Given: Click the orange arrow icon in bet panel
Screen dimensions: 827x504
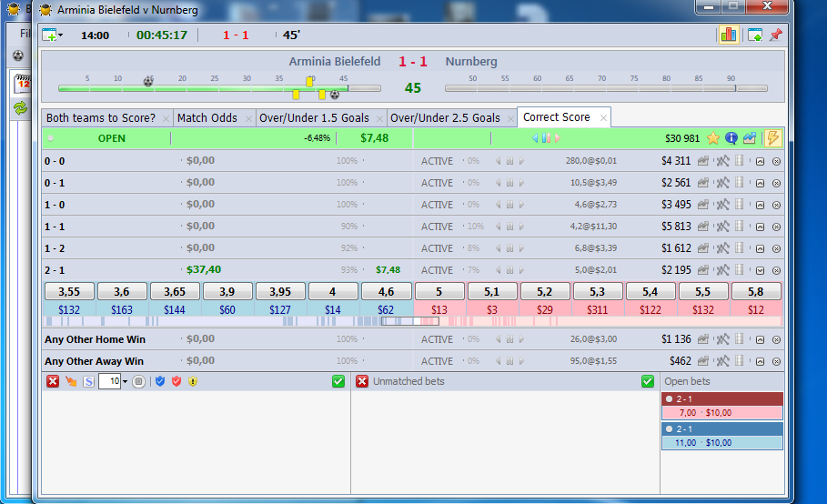Looking at the screenshot, I should (71, 381).
